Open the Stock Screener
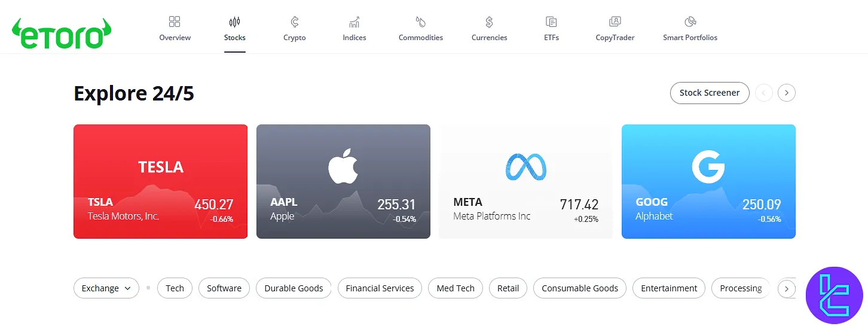Screen dimensions: 868x329 click(x=710, y=93)
